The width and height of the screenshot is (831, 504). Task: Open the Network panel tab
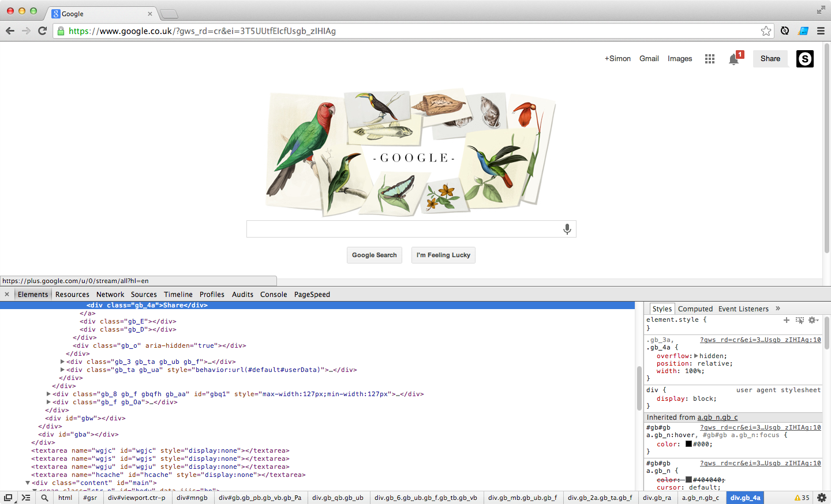click(110, 294)
